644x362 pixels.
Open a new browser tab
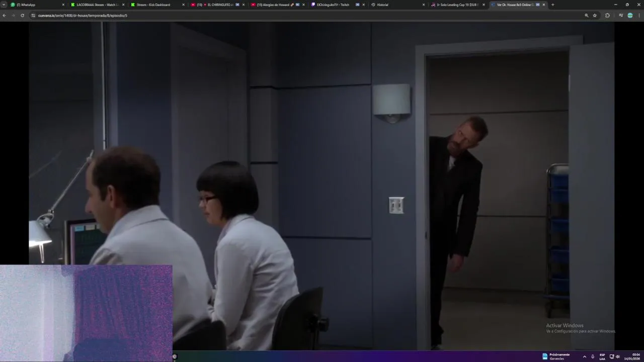552,5
